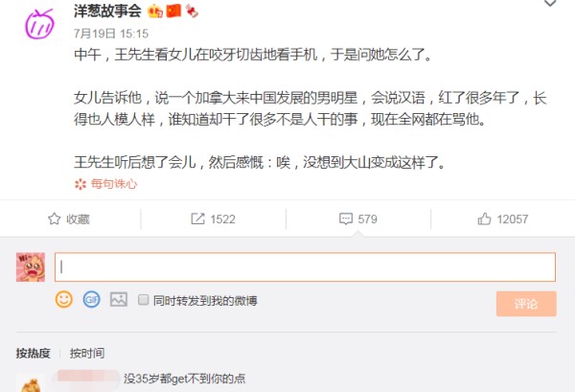Click the pin badge beside the flag
575x392 pixels.
click(192, 11)
